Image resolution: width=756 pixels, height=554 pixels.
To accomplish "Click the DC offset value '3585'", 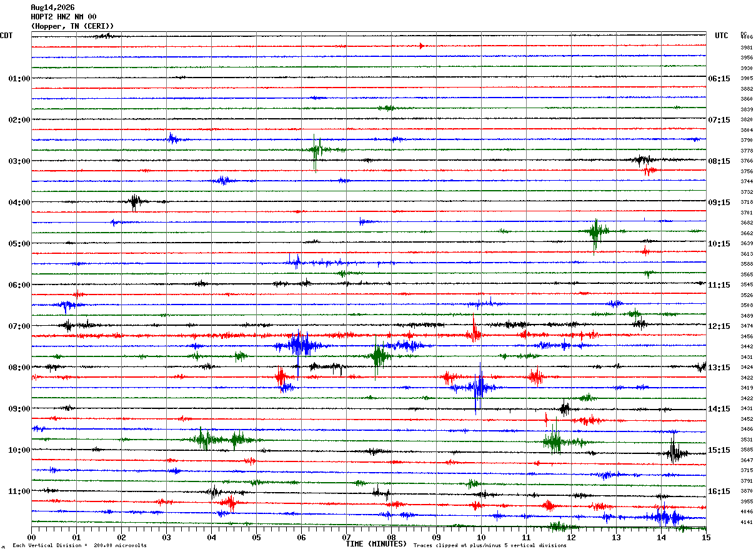I will [747, 450].
